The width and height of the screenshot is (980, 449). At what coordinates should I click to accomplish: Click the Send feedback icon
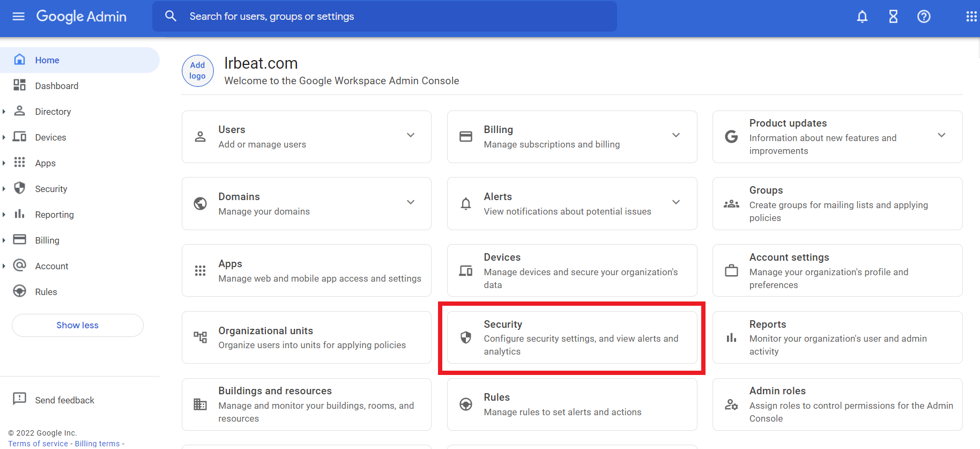19,399
